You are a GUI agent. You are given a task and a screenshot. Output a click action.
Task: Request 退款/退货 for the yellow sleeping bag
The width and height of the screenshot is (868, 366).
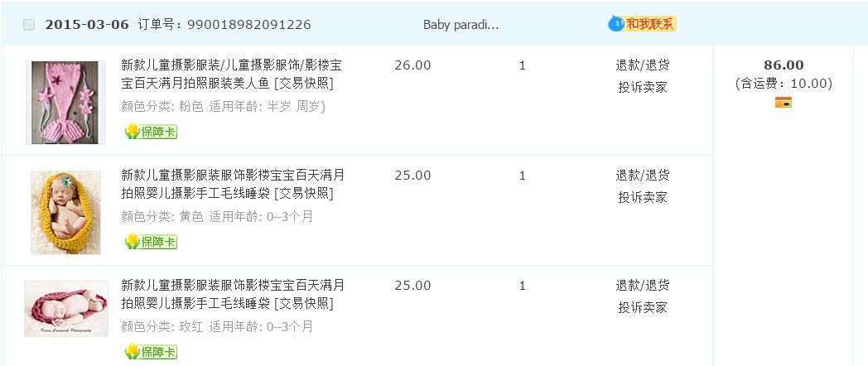tap(642, 176)
